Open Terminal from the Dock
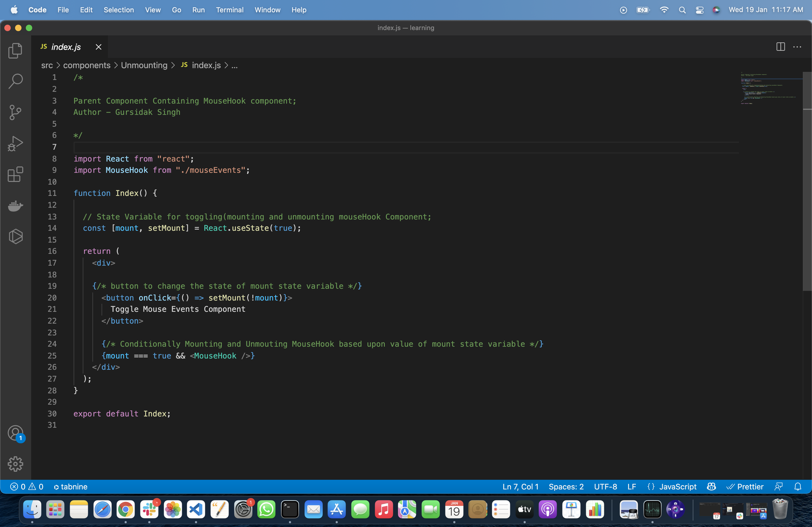812x527 pixels. [290, 509]
